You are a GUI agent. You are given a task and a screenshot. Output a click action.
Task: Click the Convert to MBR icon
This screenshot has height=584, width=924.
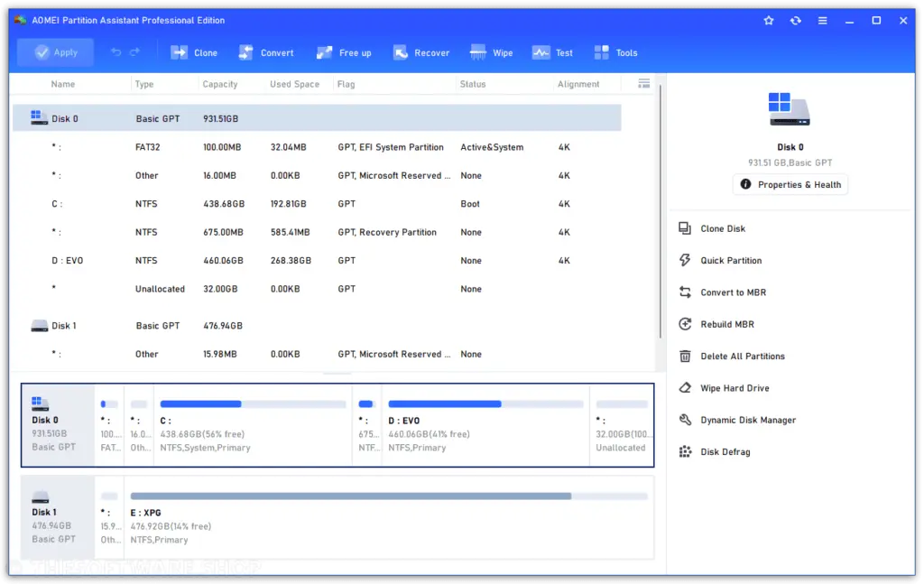[685, 292]
